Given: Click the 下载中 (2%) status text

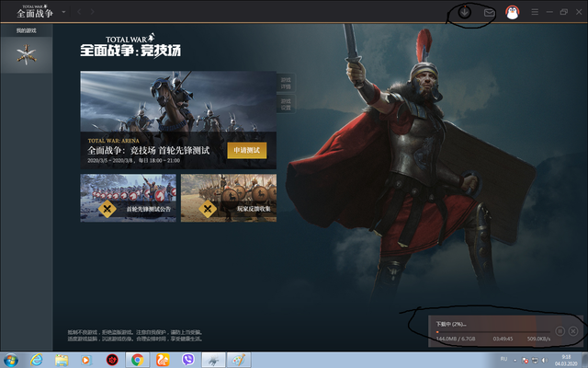Looking at the screenshot, I should tap(451, 324).
